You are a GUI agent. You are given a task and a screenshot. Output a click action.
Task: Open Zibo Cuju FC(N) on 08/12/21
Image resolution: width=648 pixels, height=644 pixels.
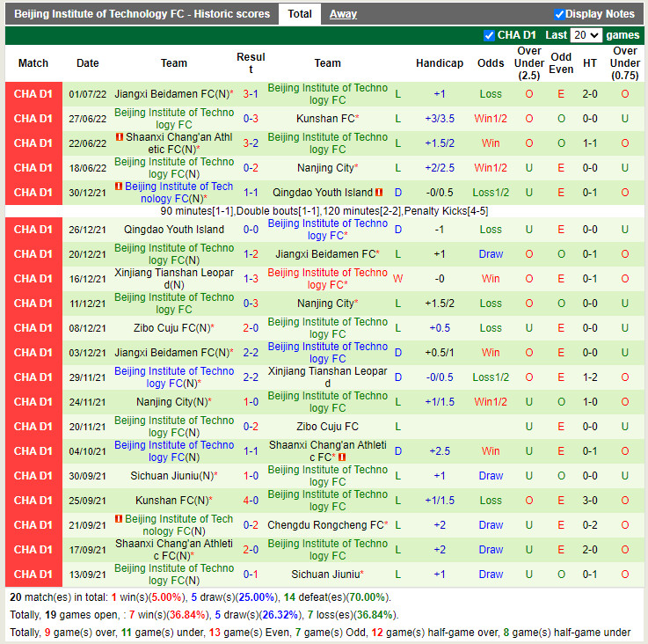pyautogui.click(x=172, y=328)
